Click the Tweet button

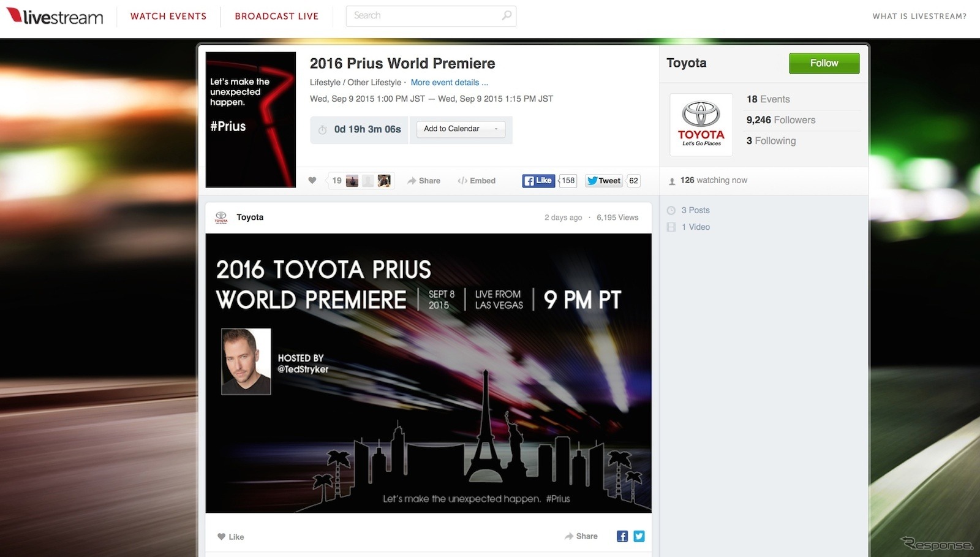pos(604,181)
